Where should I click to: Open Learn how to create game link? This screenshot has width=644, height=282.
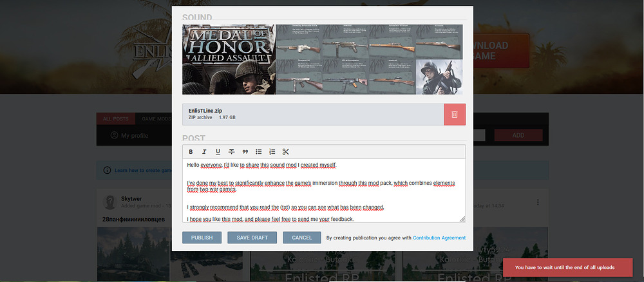click(144, 171)
